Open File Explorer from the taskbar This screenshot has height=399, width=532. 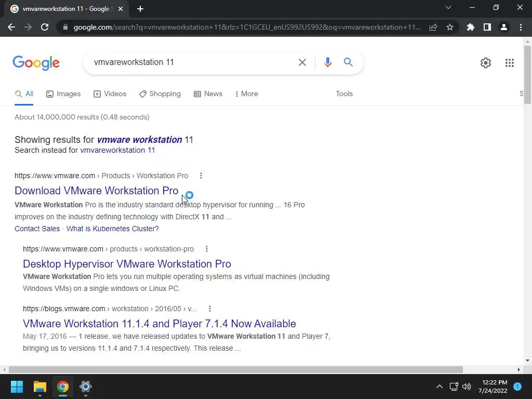39,387
